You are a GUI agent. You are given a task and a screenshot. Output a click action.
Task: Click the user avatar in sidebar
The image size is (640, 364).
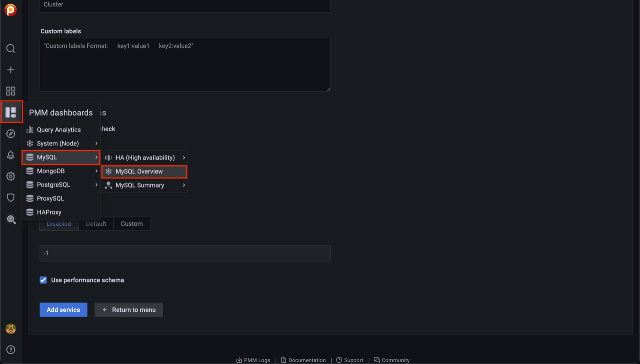pos(11,328)
